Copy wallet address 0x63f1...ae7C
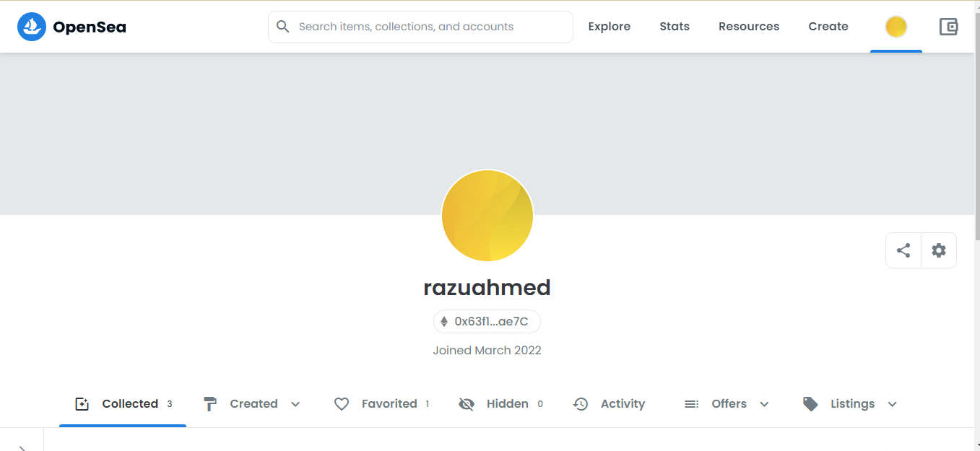Screen dimensions: 980x451 click(x=491, y=322)
